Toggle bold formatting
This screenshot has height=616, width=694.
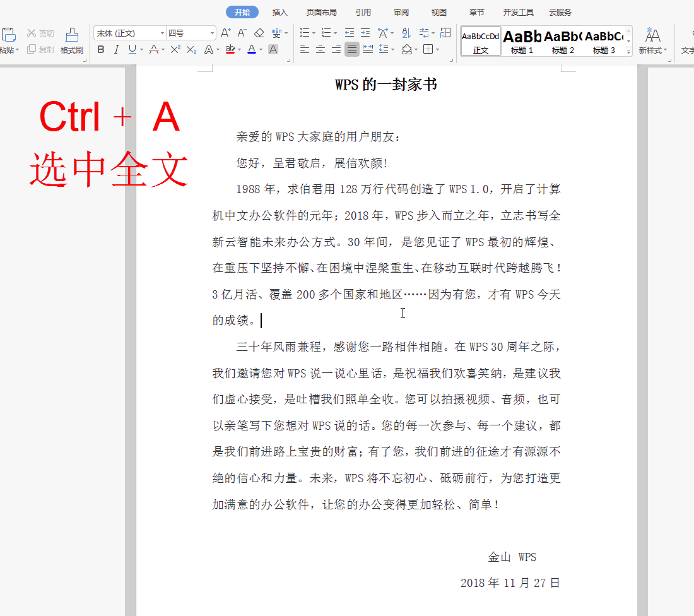click(101, 49)
